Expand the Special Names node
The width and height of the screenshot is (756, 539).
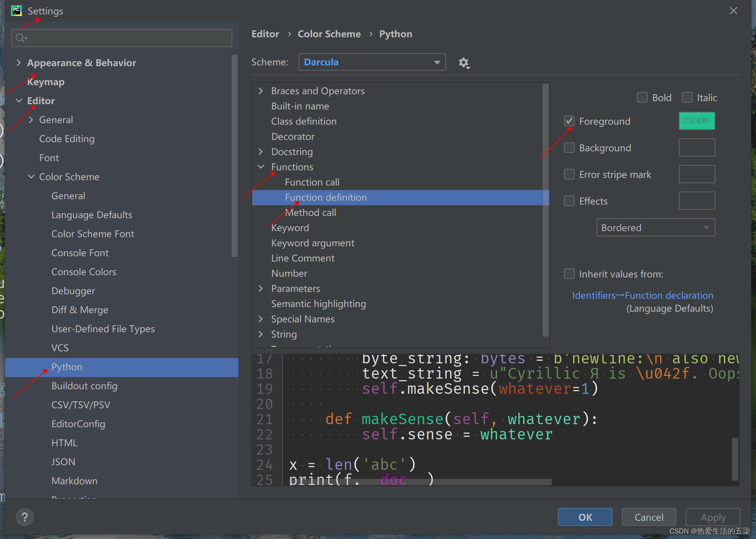point(261,319)
